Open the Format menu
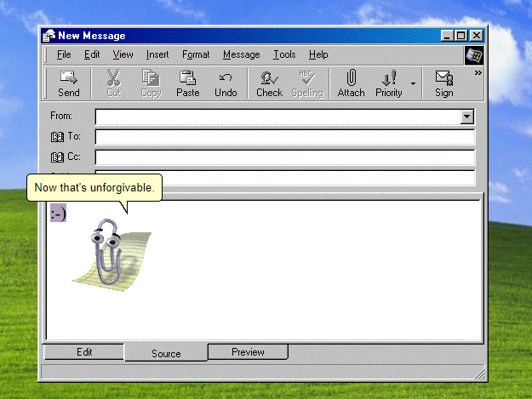Image resolution: width=532 pixels, height=399 pixels. click(x=196, y=54)
